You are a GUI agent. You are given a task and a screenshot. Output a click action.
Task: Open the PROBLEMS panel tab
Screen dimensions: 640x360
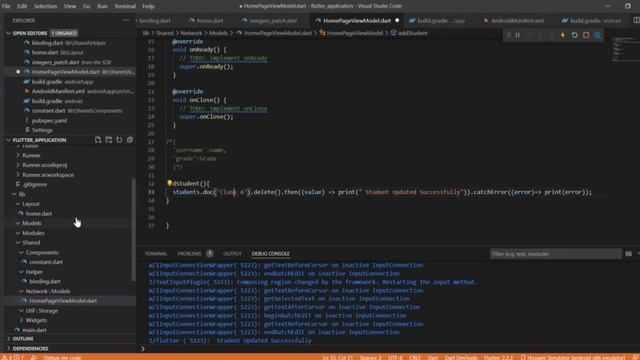[189, 254]
